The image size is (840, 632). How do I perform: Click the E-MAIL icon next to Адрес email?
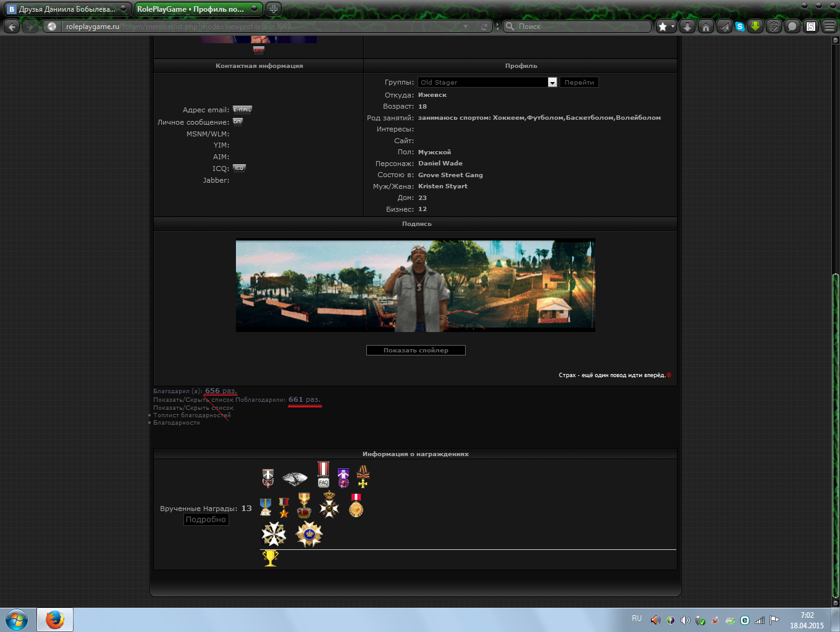(x=242, y=109)
